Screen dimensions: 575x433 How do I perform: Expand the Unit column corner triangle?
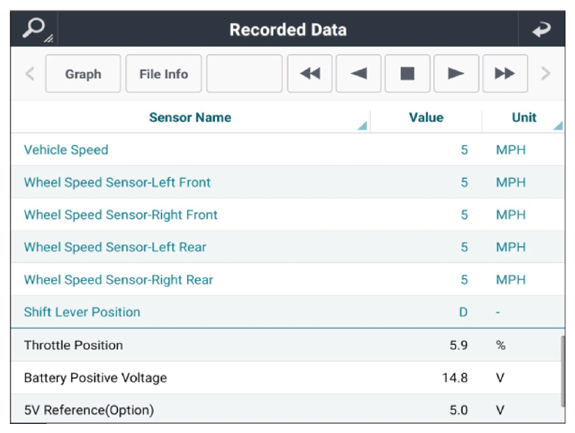pos(558,125)
